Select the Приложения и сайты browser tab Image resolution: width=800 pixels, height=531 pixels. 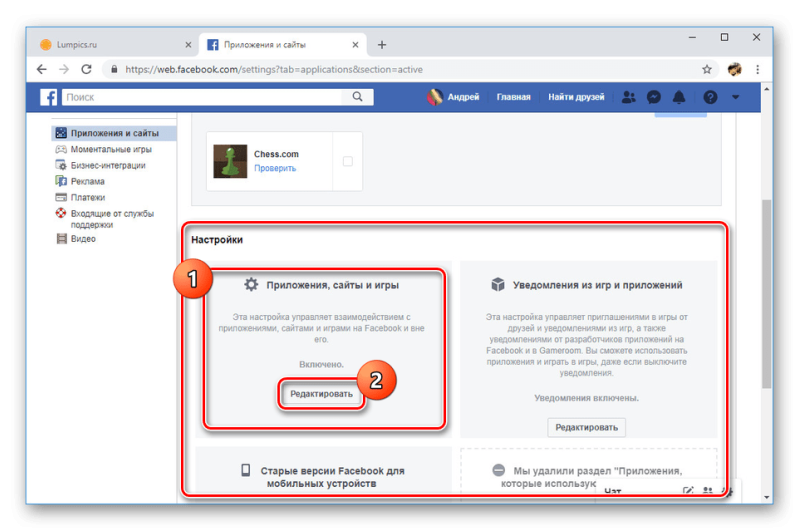pyautogui.click(x=282, y=45)
